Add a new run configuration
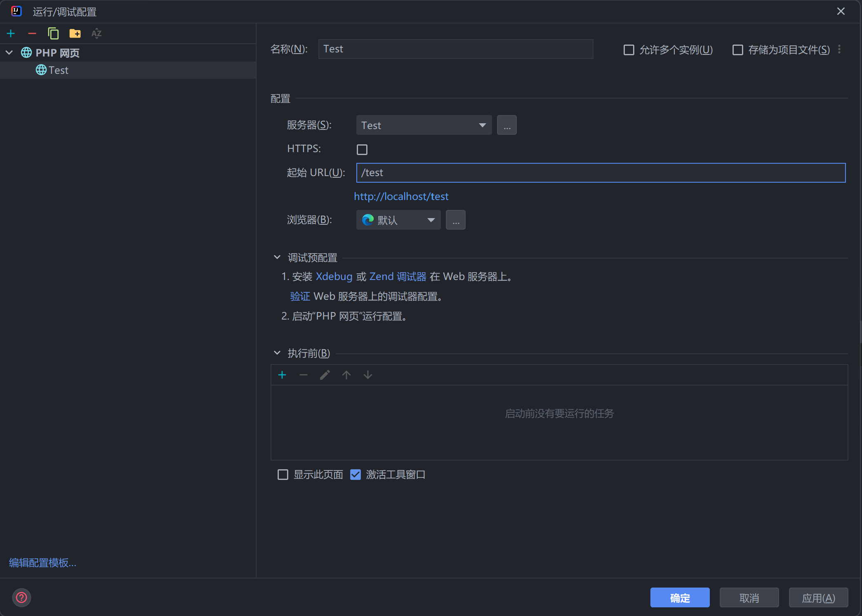Viewport: 862px width, 616px height. [x=11, y=33]
